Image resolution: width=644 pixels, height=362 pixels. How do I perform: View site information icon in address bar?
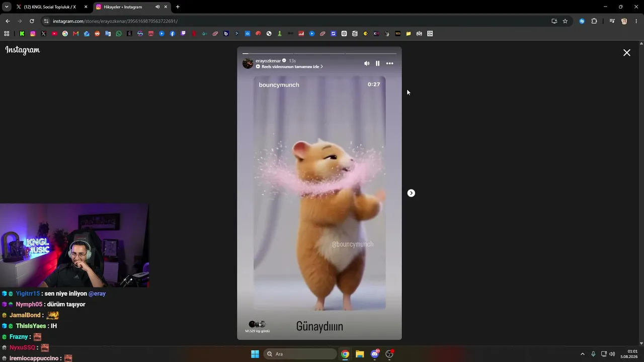[x=46, y=21]
